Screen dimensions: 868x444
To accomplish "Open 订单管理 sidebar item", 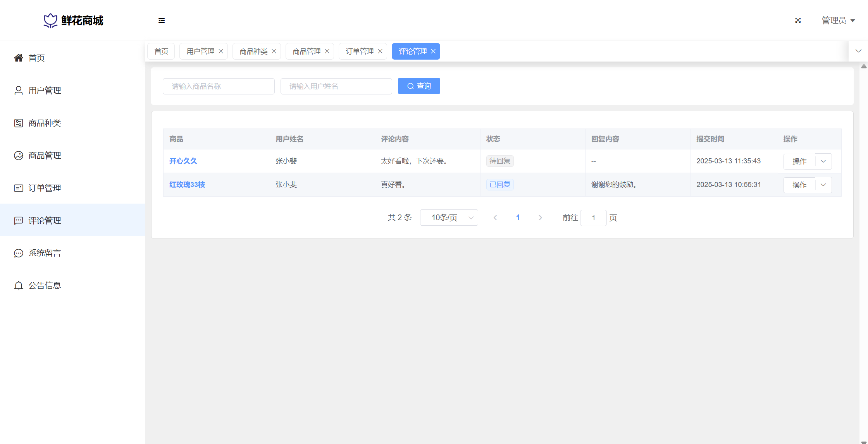I will tap(45, 188).
